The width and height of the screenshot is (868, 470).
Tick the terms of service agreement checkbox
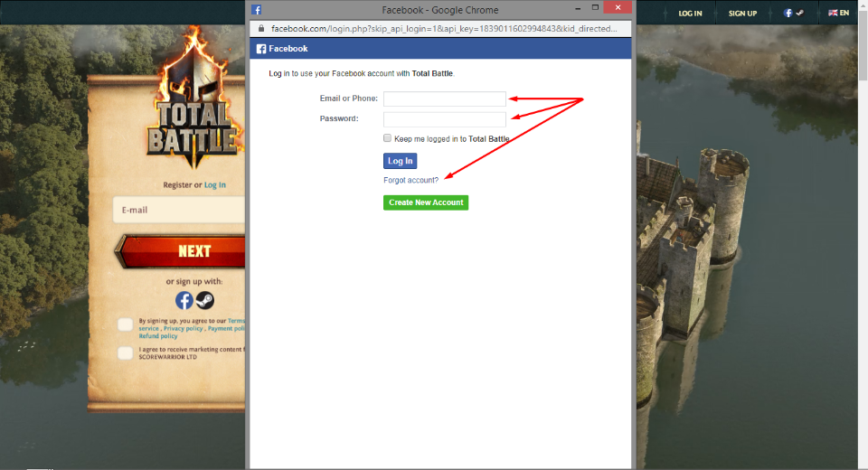click(x=125, y=324)
